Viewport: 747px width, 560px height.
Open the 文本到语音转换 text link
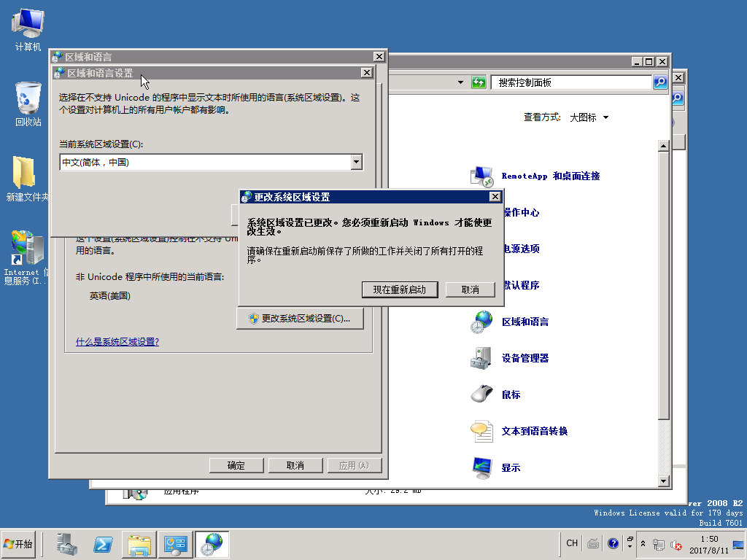pos(535,431)
